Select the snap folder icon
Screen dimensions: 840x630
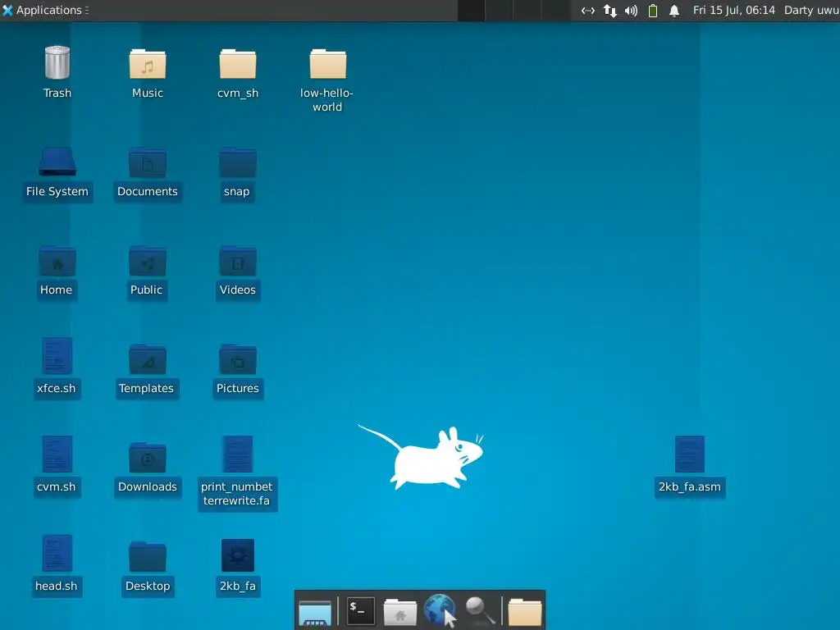(237, 163)
